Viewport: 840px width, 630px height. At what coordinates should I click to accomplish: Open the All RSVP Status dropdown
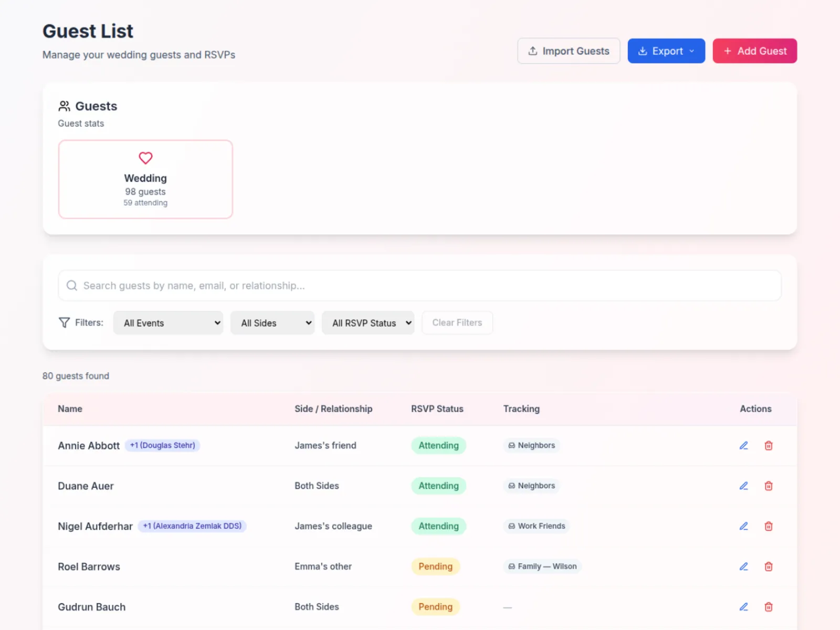coord(368,323)
